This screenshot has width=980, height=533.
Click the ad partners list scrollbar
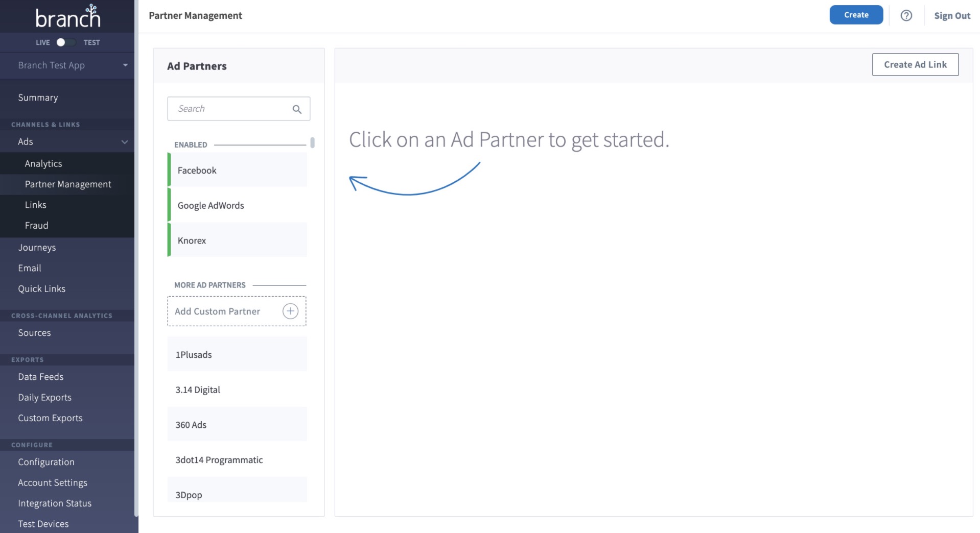pyautogui.click(x=312, y=142)
